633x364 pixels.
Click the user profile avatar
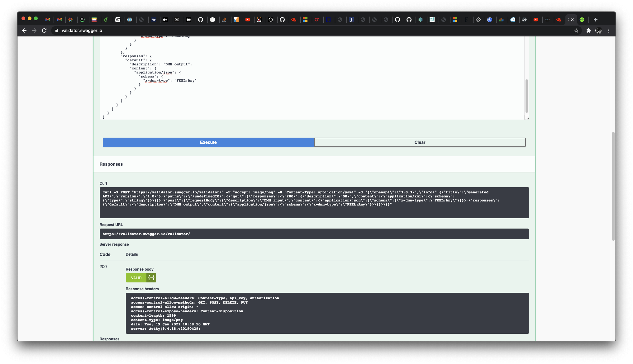click(598, 31)
